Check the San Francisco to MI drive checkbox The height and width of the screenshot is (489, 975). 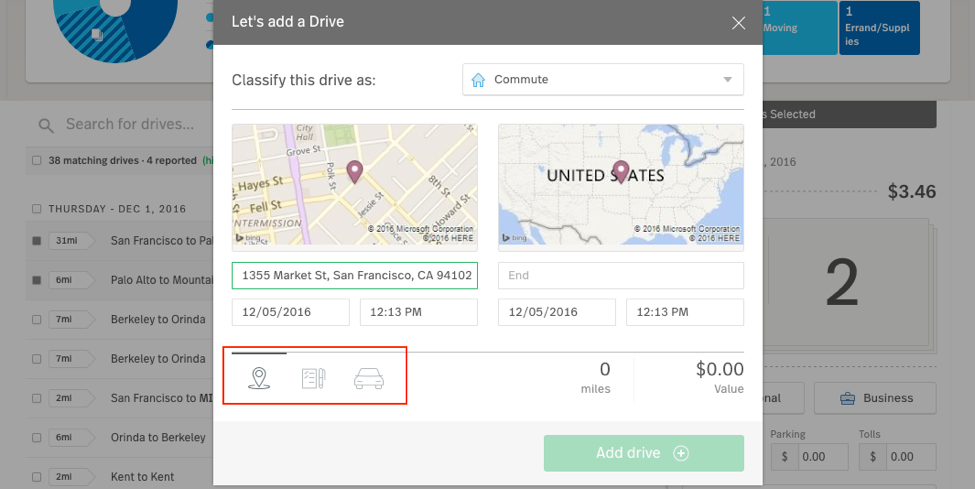pyautogui.click(x=37, y=398)
